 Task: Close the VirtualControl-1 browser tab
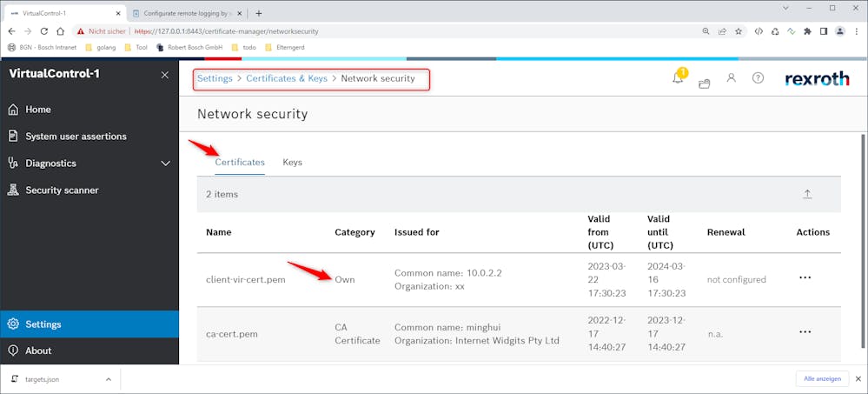click(x=117, y=13)
